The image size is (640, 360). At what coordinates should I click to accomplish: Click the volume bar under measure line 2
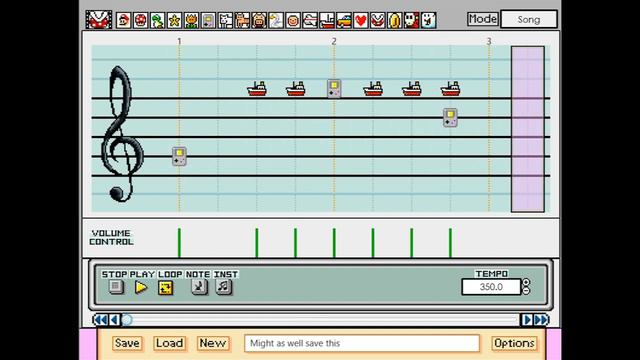pos(334,243)
